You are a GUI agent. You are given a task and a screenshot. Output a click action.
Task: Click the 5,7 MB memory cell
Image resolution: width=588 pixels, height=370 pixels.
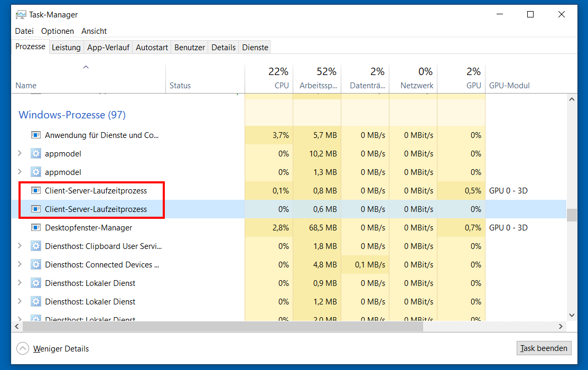(317, 135)
